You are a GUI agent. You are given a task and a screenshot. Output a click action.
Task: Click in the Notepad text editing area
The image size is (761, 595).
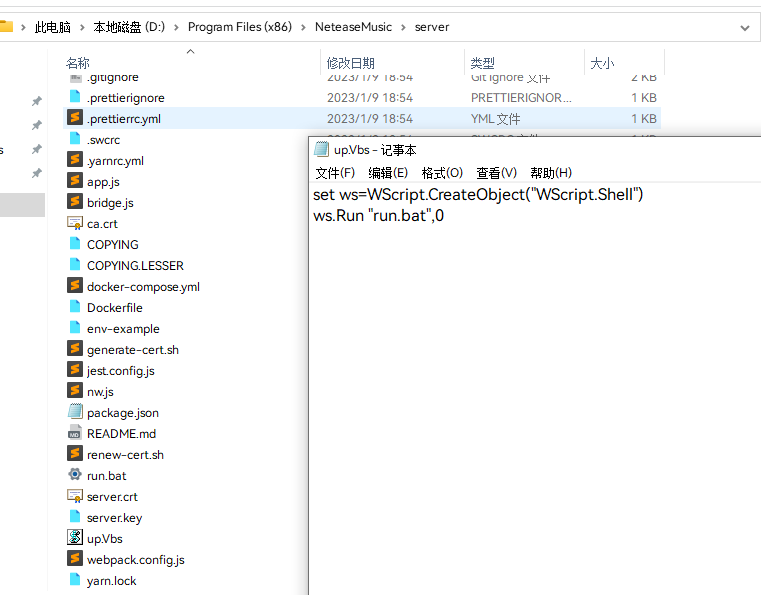(x=530, y=400)
